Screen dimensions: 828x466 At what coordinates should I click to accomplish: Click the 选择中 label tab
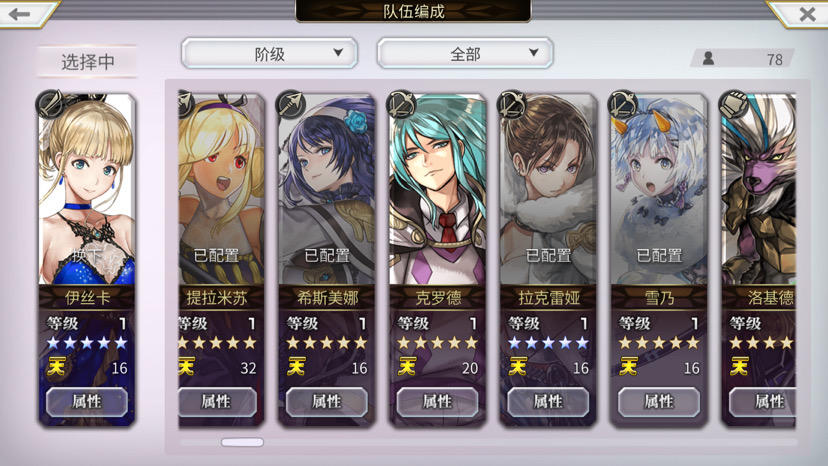(88, 62)
